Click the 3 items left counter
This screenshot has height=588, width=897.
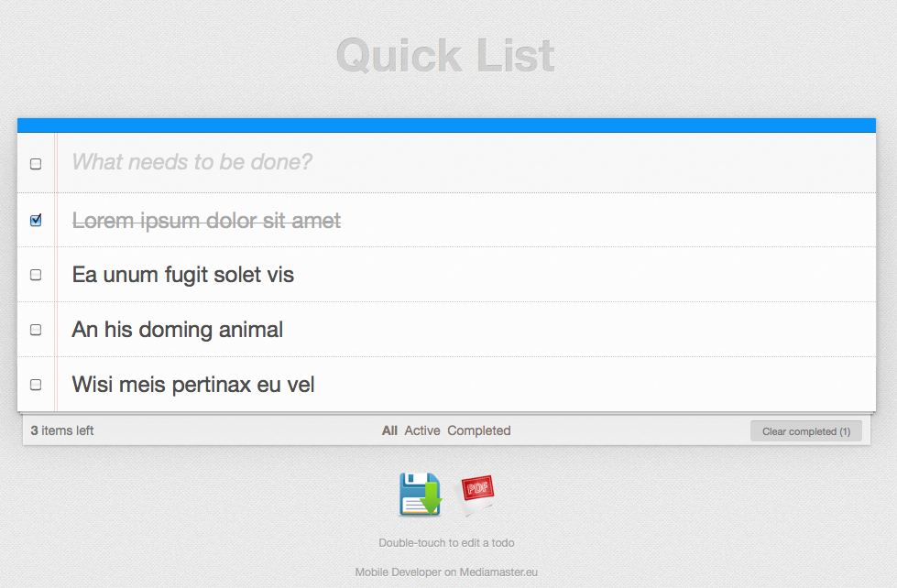tap(62, 430)
